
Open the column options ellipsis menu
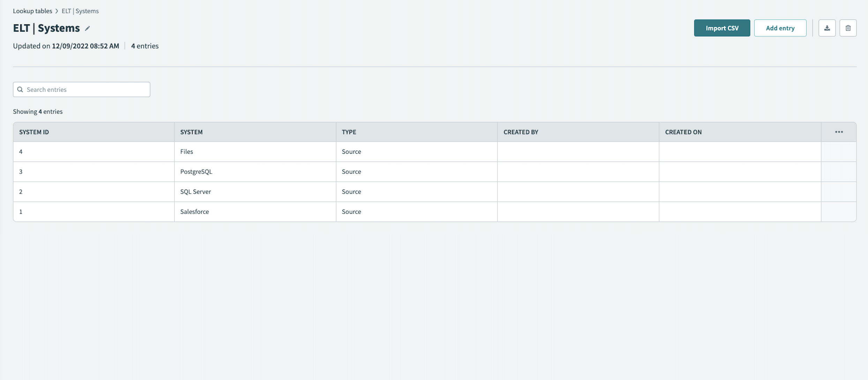(x=839, y=132)
